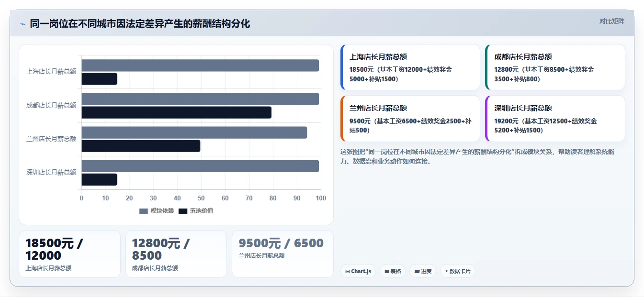Click the chart icon in Chart.js chip
Viewport: 644px width, 297px height.
point(348,271)
